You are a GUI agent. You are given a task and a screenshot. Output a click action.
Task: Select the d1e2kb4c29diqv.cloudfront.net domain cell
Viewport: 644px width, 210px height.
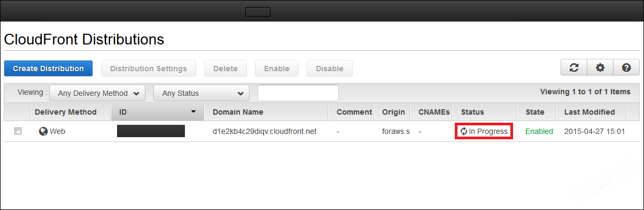[265, 131]
